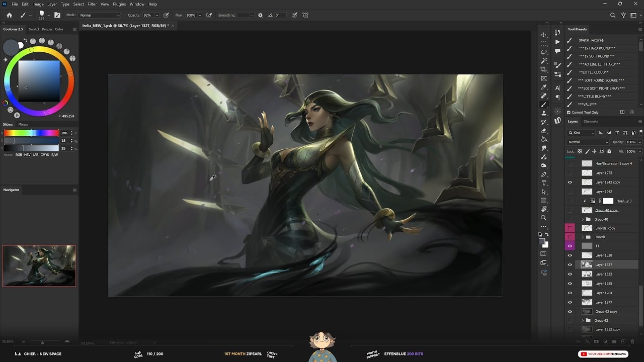
Task: Select the Clone Stamp tool
Action: point(543,113)
